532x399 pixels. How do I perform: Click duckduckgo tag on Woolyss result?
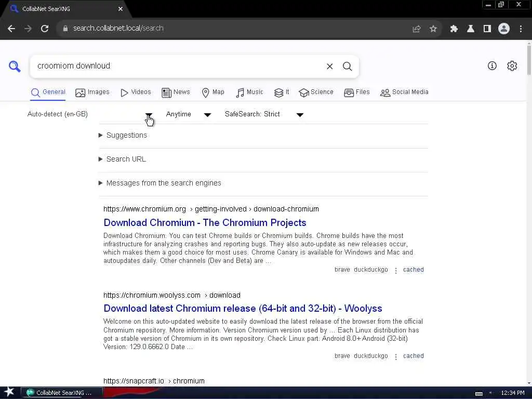[371, 356]
